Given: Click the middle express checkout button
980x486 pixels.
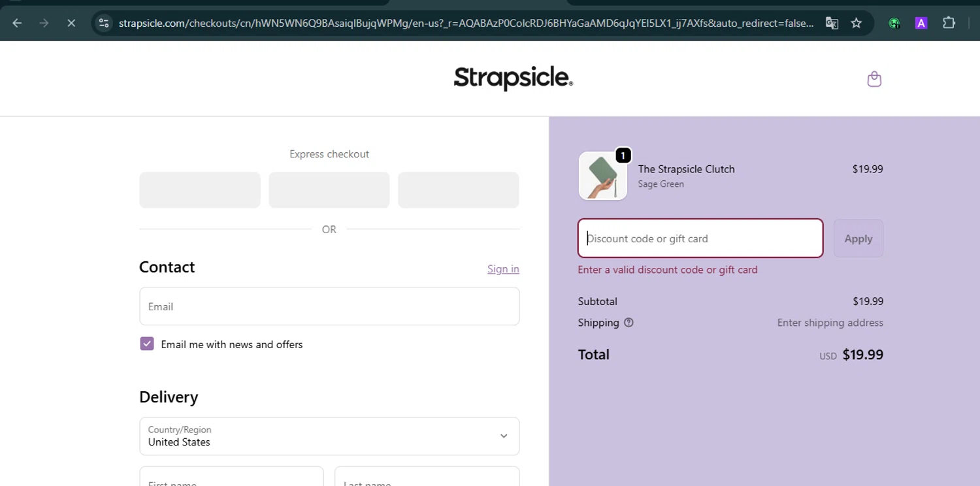Looking at the screenshot, I should pos(329,190).
